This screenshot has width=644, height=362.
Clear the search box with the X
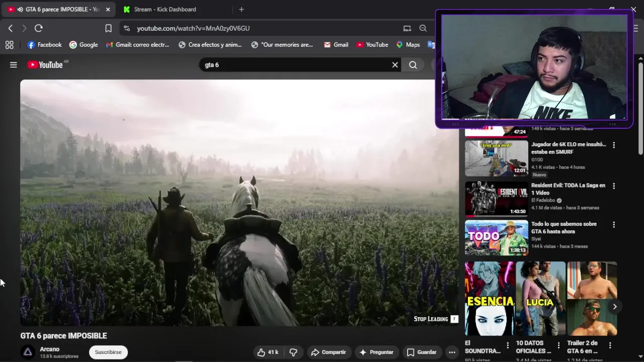tap(395, 65)
